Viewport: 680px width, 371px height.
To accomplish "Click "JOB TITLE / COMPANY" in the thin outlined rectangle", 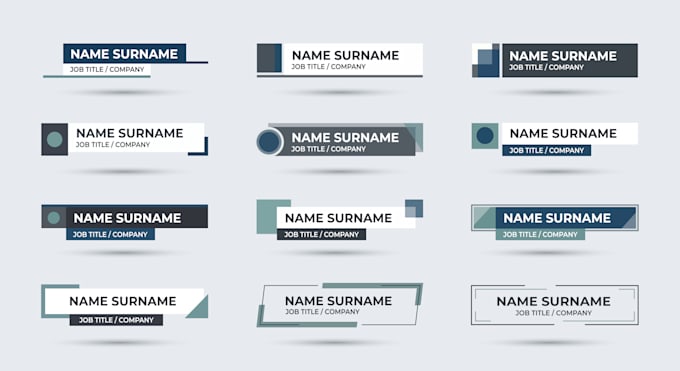I will pyautogui.click(x=553, y=313).
